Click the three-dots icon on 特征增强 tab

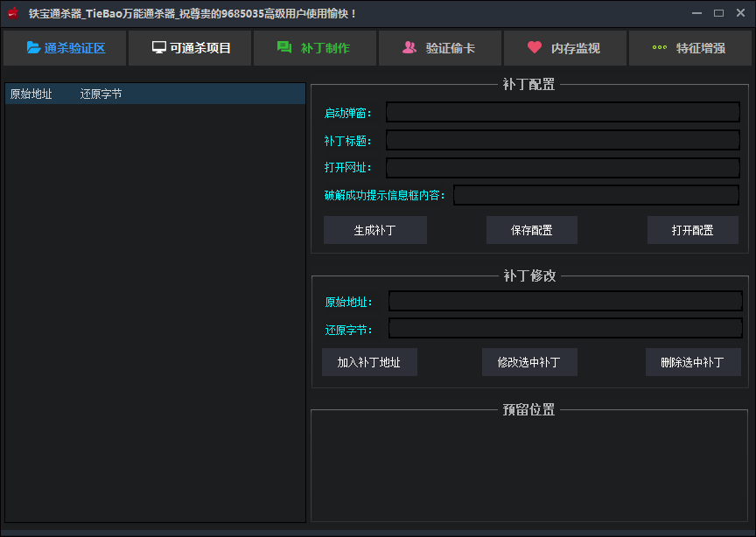[x=659, y=48]
